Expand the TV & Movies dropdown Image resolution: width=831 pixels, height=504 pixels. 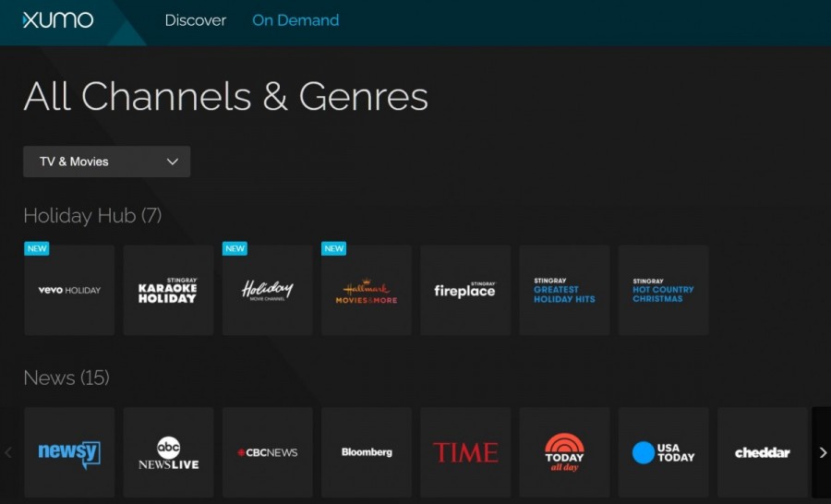point(106,162)
